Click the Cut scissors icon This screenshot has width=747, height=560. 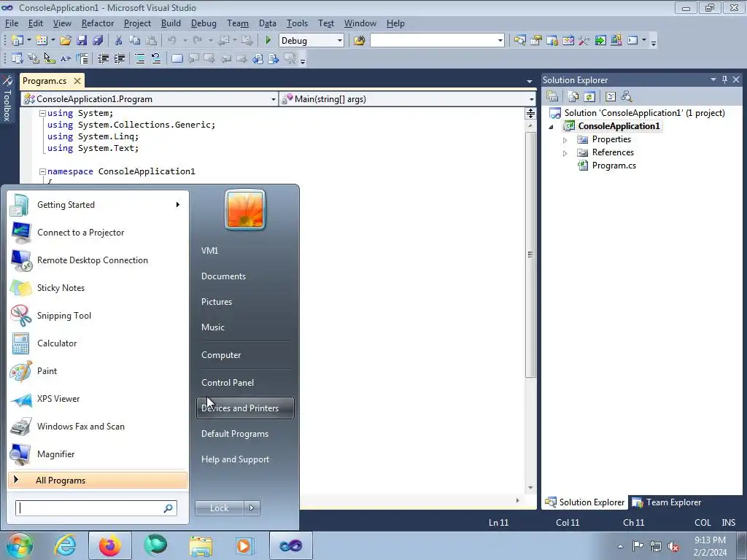tap(119, 41)
